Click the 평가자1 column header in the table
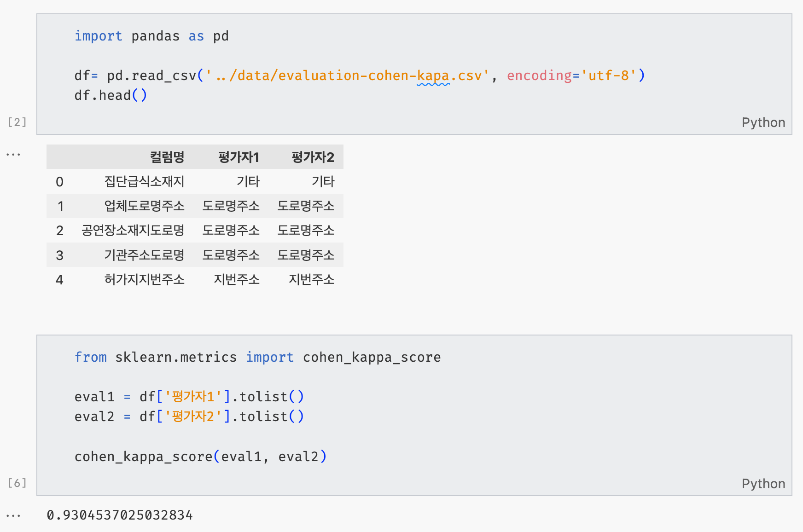 tap(239, 157)
